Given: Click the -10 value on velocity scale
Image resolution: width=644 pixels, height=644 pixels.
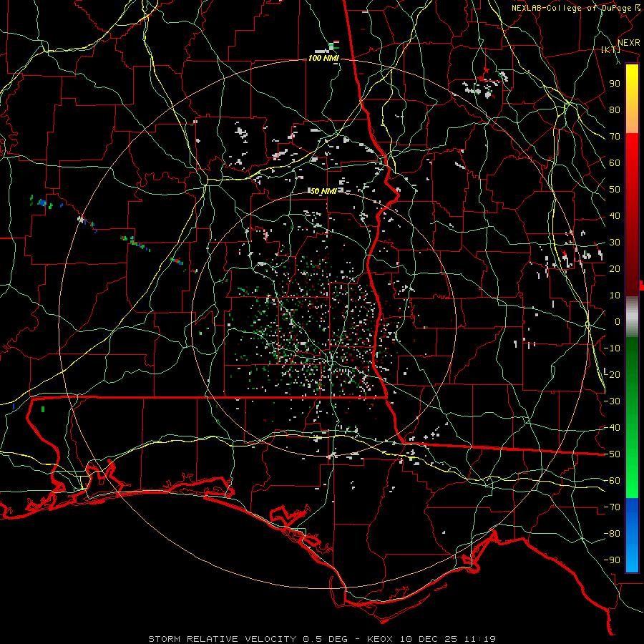Looking at the screenshot, I should point(612,348).
